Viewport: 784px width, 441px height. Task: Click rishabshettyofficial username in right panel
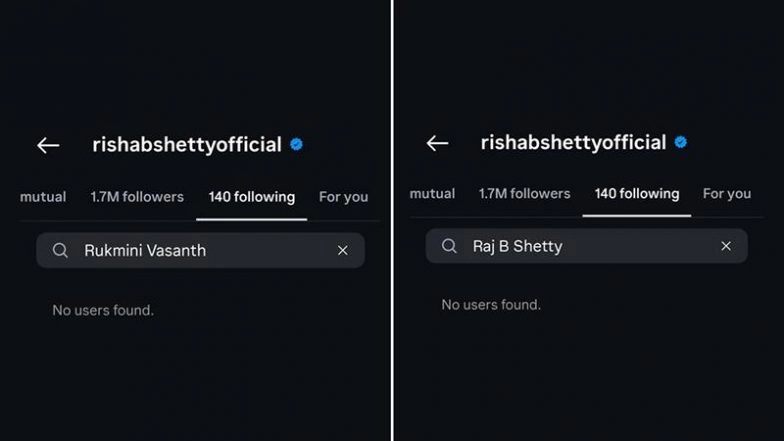click(x=573, y=143)
